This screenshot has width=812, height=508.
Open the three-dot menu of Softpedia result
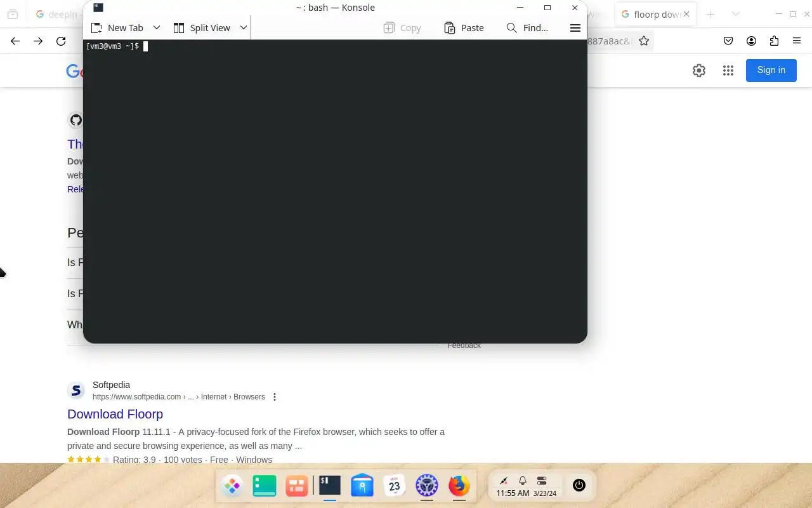(275, 397)
